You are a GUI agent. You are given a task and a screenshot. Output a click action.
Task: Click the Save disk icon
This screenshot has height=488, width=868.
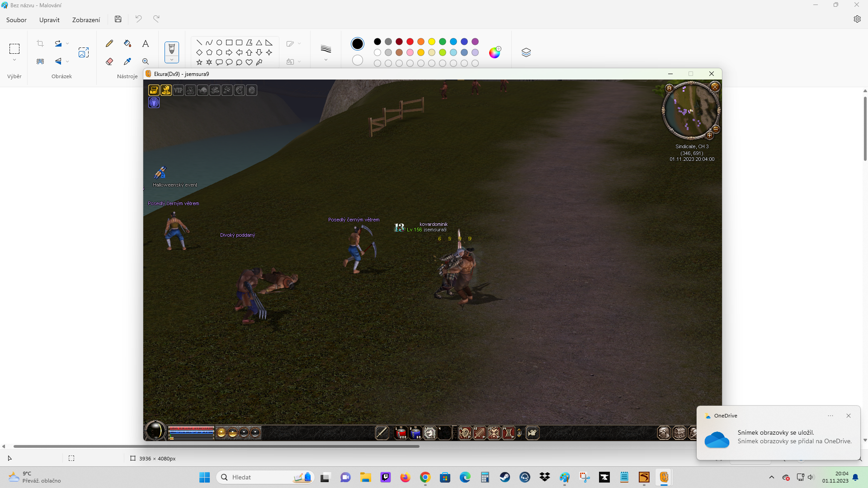[118, 19]
